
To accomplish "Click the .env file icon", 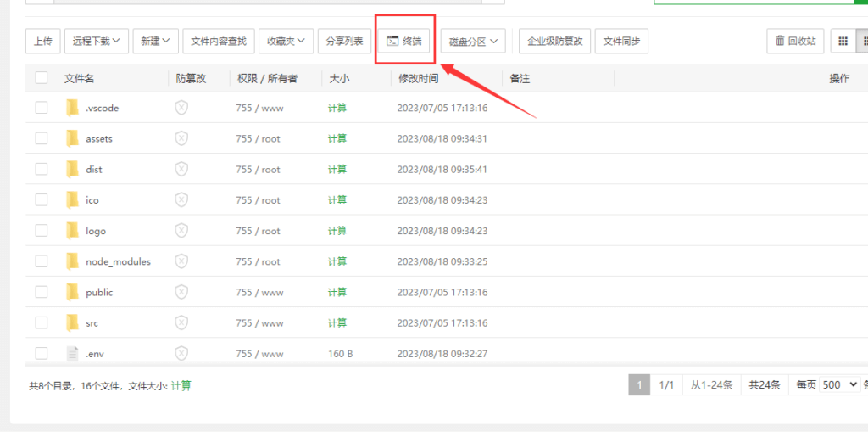I will click(72, 353).
